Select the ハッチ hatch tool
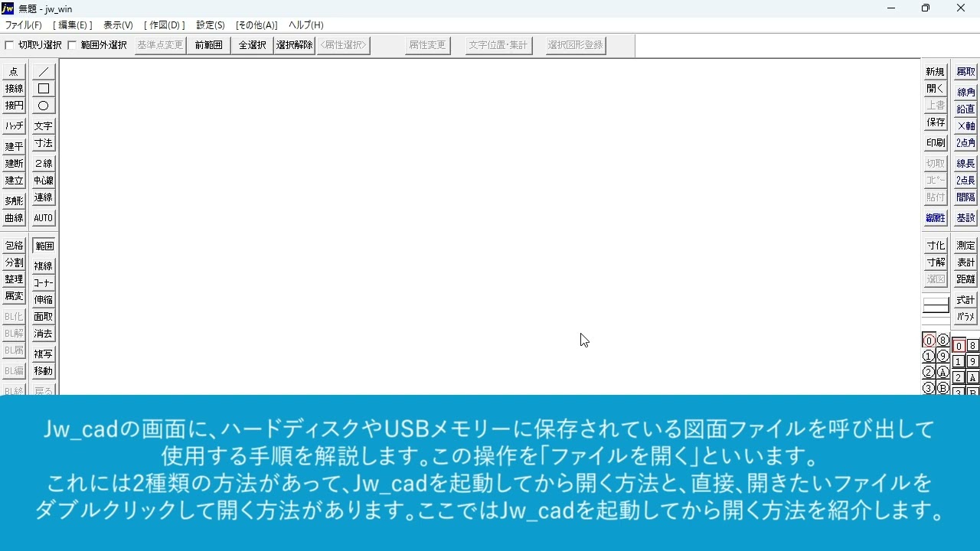Viewport: 980px width, 551px height. point(14,126)
